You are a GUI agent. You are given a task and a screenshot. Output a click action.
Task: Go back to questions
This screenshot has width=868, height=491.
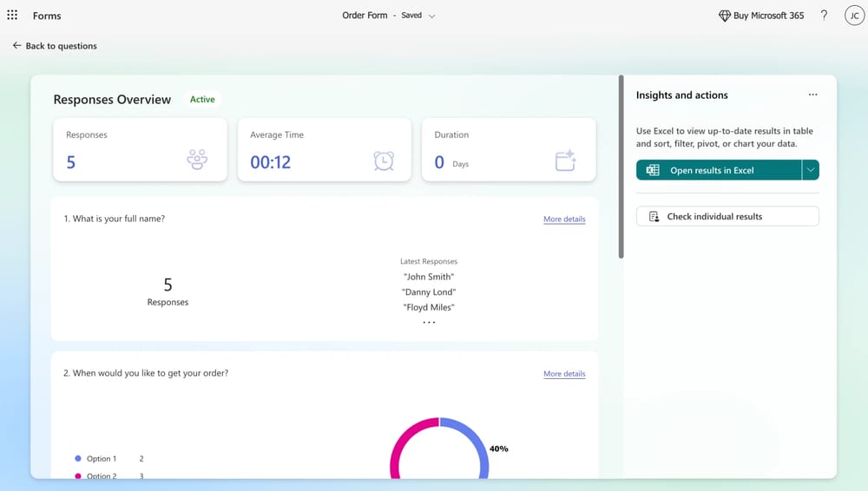tap(55, 46)
